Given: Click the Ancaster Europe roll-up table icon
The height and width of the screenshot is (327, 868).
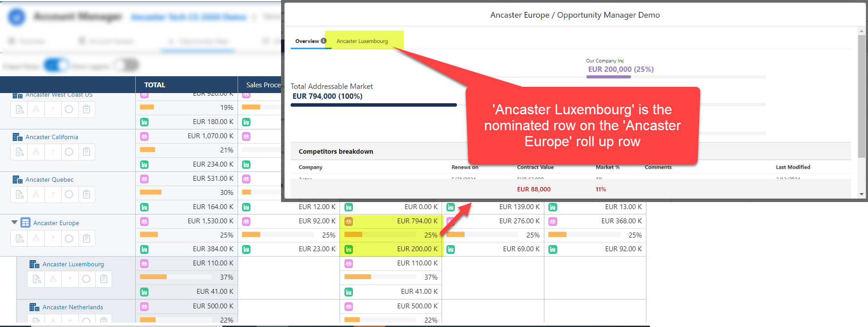Looking at the screenshot, I should point(26,222).
